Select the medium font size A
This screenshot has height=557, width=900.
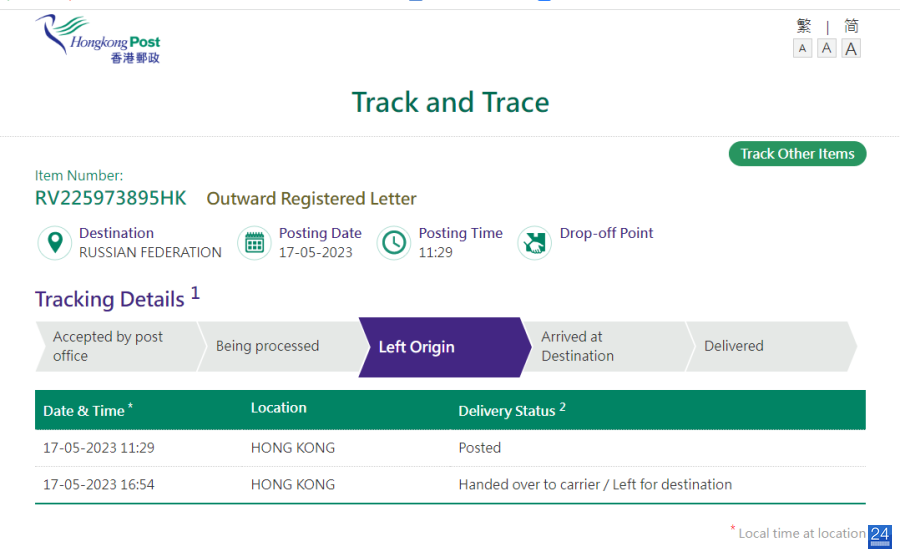click(827, 48)
